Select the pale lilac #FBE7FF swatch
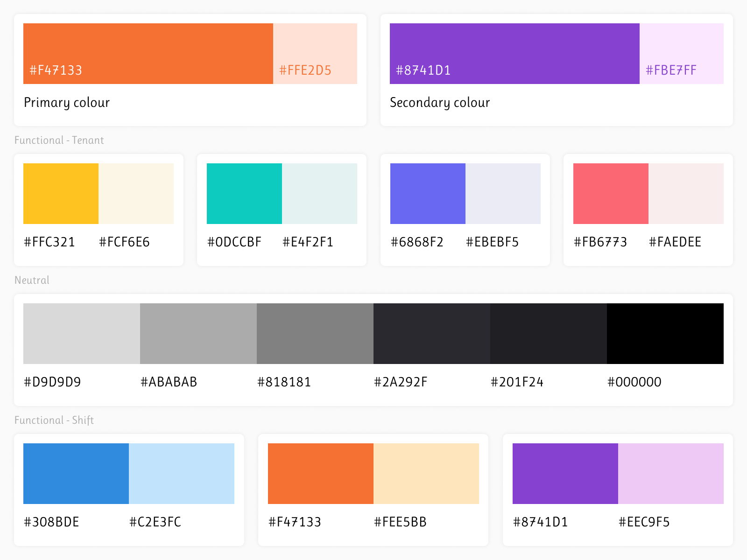This screenshot has height=560, width=747. click(x=682, y=54)
